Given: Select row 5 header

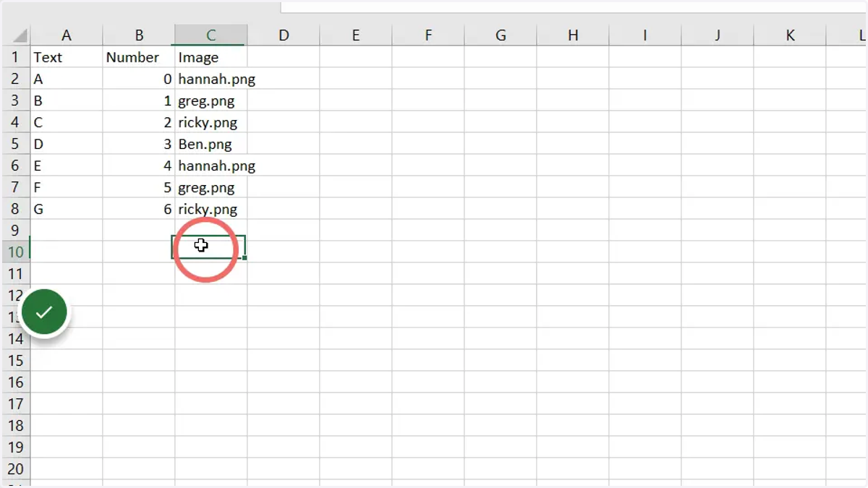Looking at the screenshot, I should point(16,144).
